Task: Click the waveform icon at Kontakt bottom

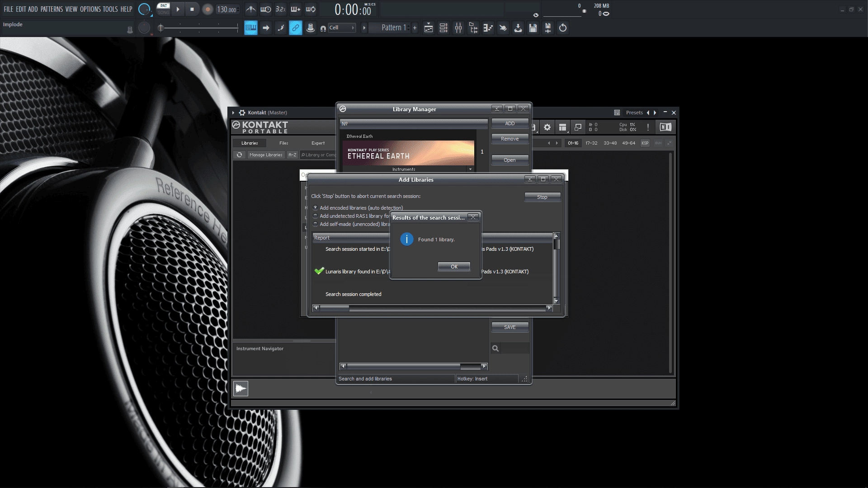Action: (x=241, y=388)
